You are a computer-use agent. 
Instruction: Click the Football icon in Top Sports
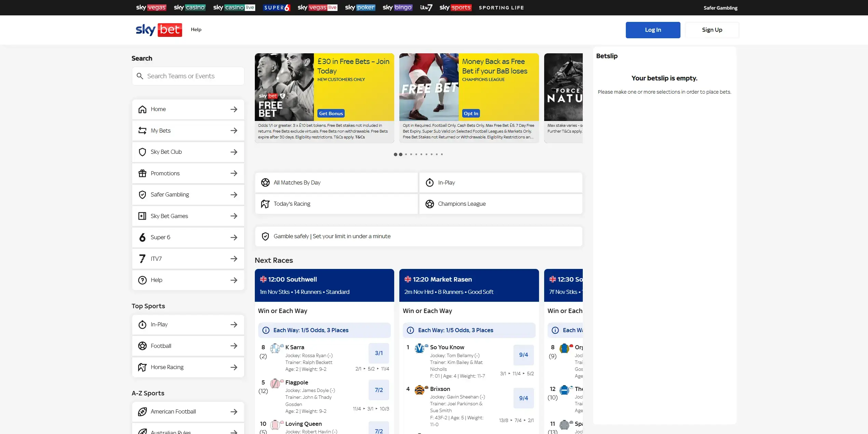[x=142, y=346]
